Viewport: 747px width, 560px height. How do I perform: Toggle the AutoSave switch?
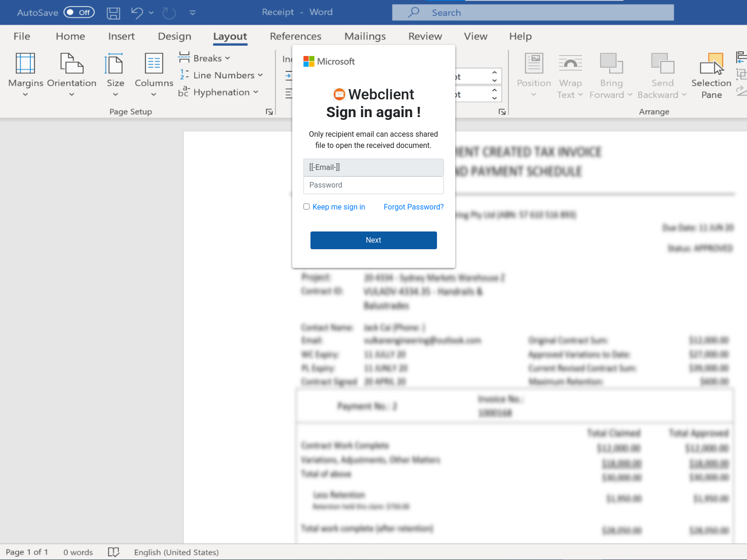(x=79, y=12)
